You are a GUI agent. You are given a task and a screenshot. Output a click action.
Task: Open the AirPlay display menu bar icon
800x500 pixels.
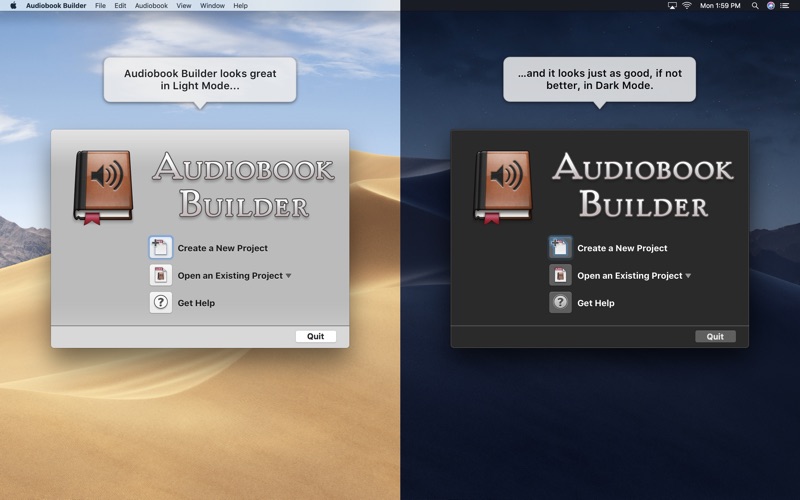pyautogui.click(x=672, y=6)
